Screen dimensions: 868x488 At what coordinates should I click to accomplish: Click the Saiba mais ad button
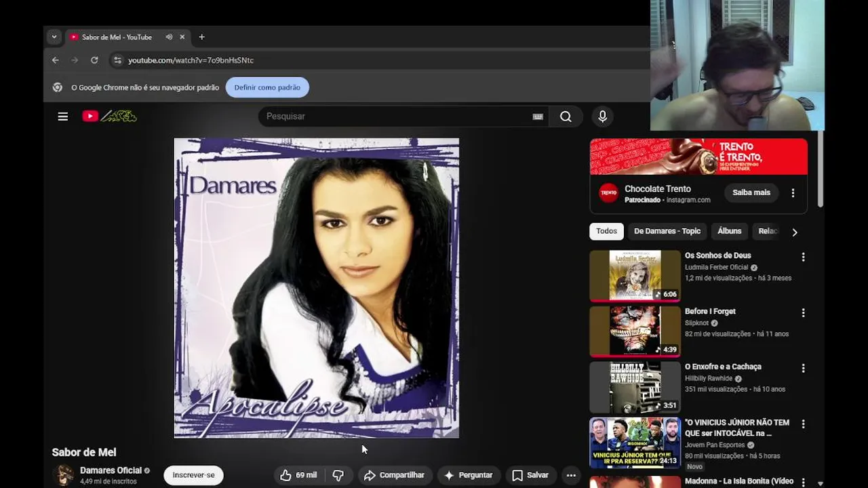tap(751, 192)
